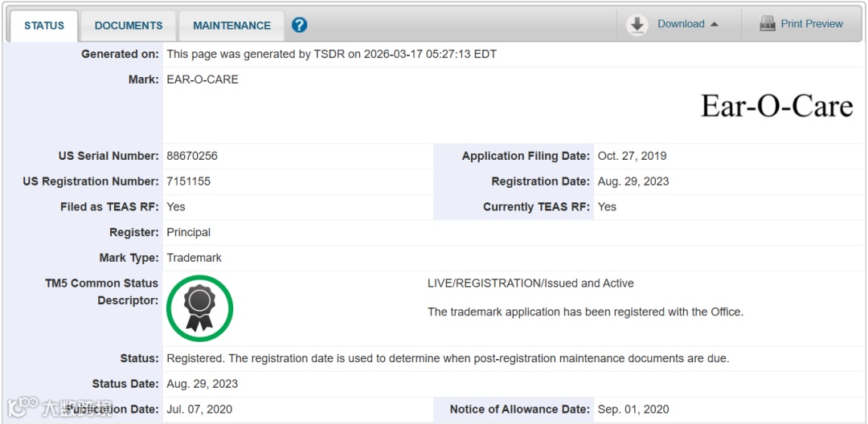Click the Register value Principal
The image size is (868, 424).
(x=189, y=232)
